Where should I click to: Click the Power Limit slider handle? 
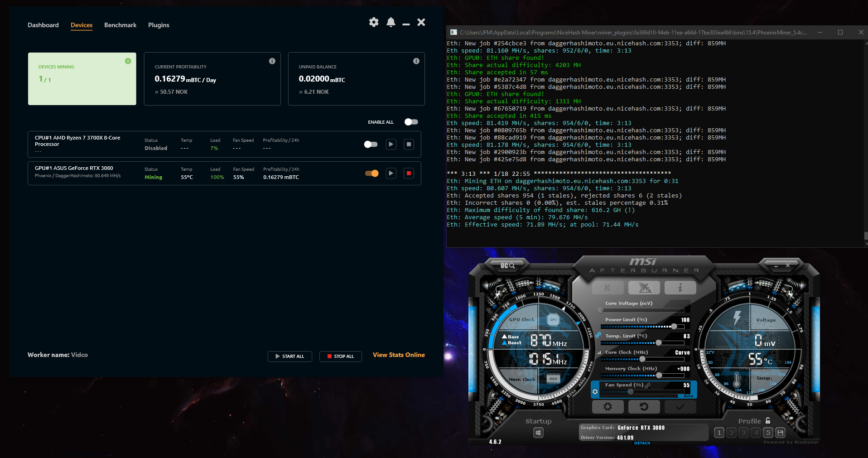tap(674, 327)
